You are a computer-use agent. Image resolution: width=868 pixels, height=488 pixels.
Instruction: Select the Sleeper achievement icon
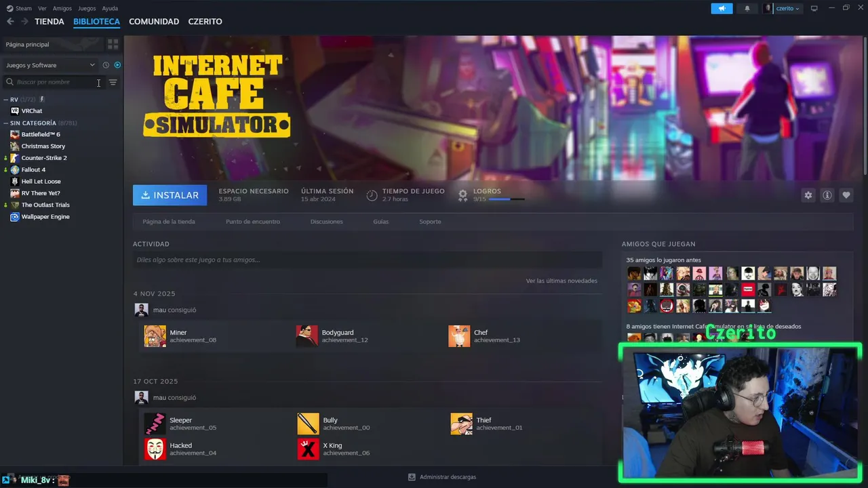(x=155, y=424)
